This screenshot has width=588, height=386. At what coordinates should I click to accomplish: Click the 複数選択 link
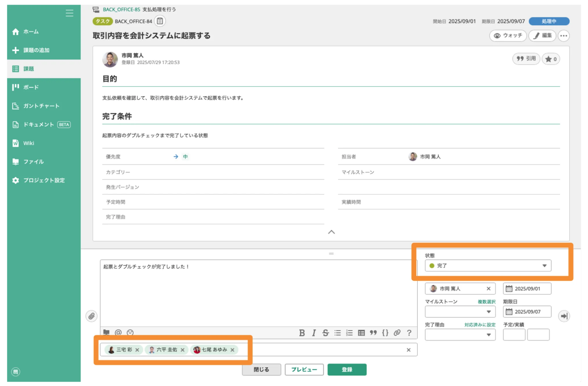[486, 302]
